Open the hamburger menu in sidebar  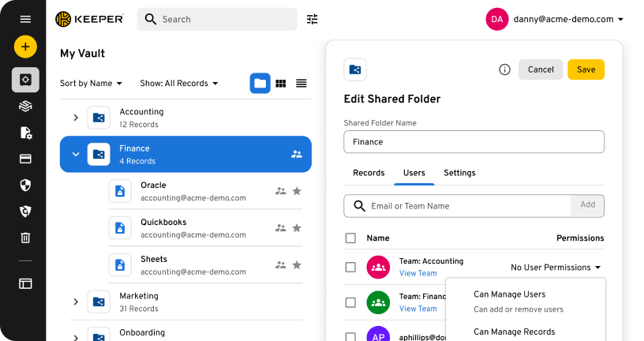click(25, 19)
